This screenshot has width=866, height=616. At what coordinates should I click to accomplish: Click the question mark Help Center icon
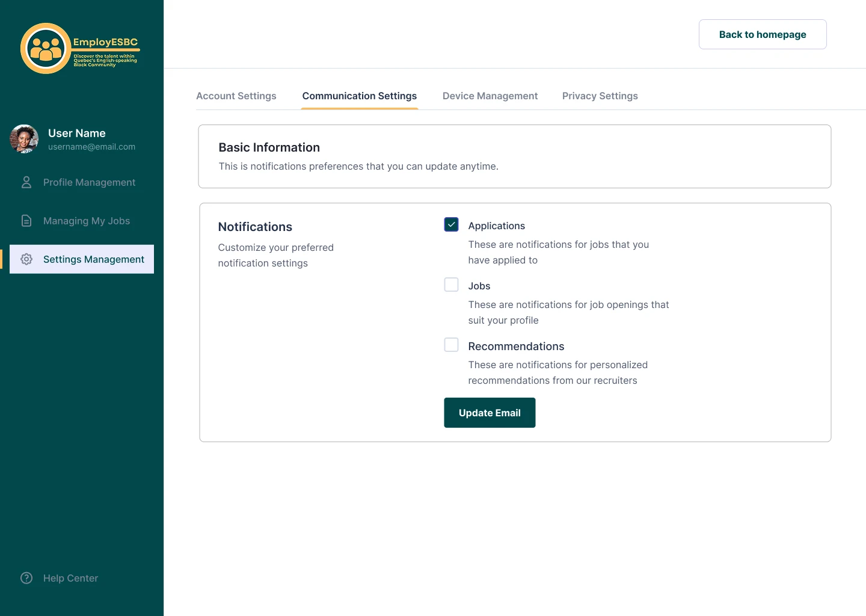(x=26, y=578)
